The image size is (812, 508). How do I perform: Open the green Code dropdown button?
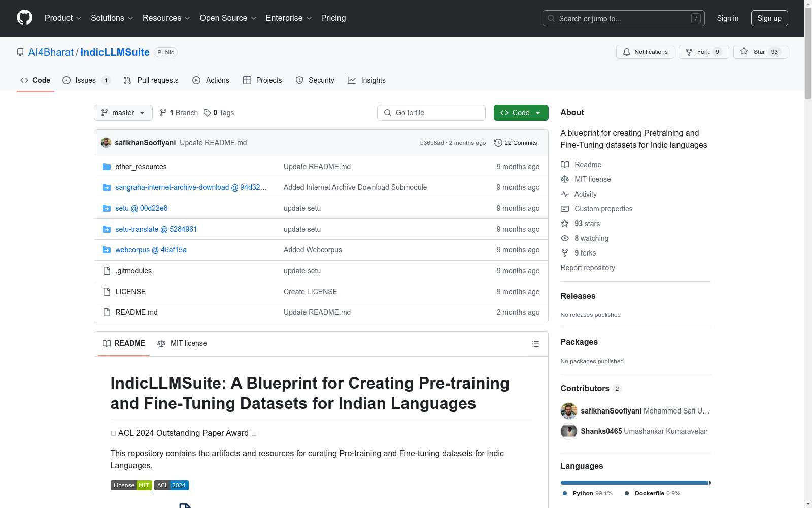pyautogui.click(x=521, y=113)
